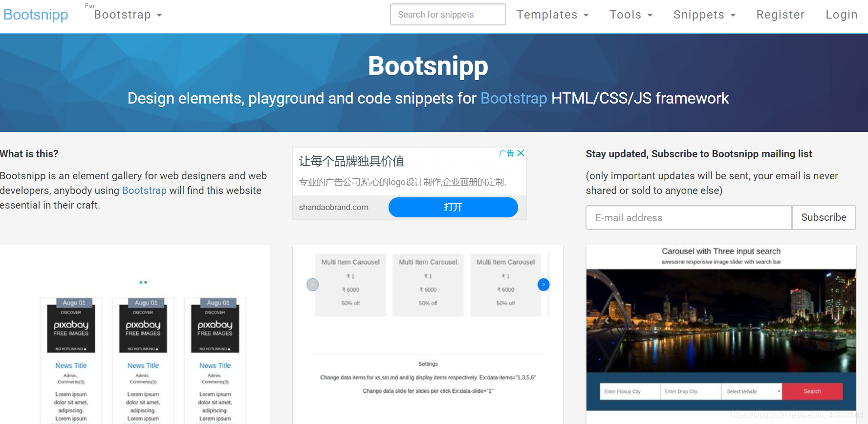Click the left slider arrow on city image
The image size is (868, 424).
[x=607, y=321]
